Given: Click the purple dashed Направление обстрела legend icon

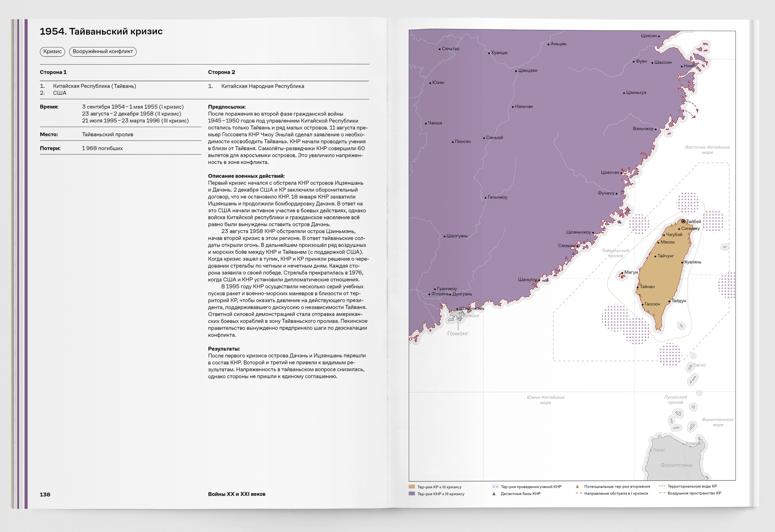Looking at the screenshot, I should pos(579,493).
